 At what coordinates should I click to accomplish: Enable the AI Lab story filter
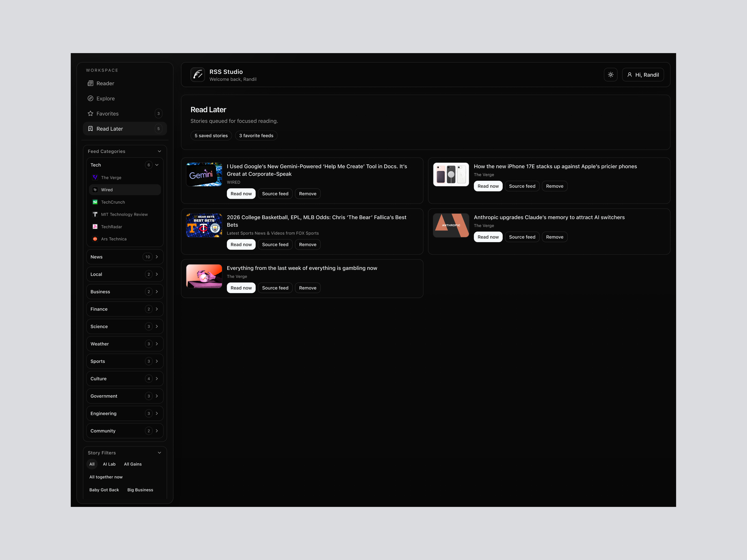click(109, 464)
